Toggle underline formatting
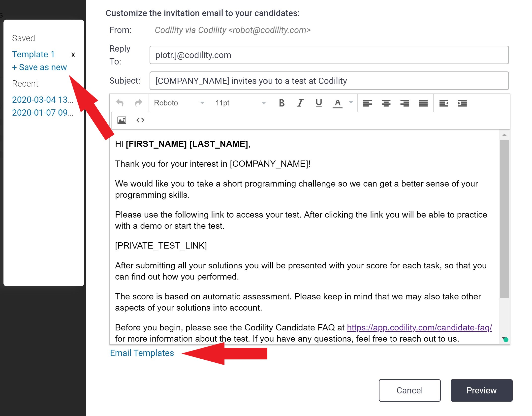Image resolution: width=532 pixels, height=416 pixels. click(x=319, y=103)
